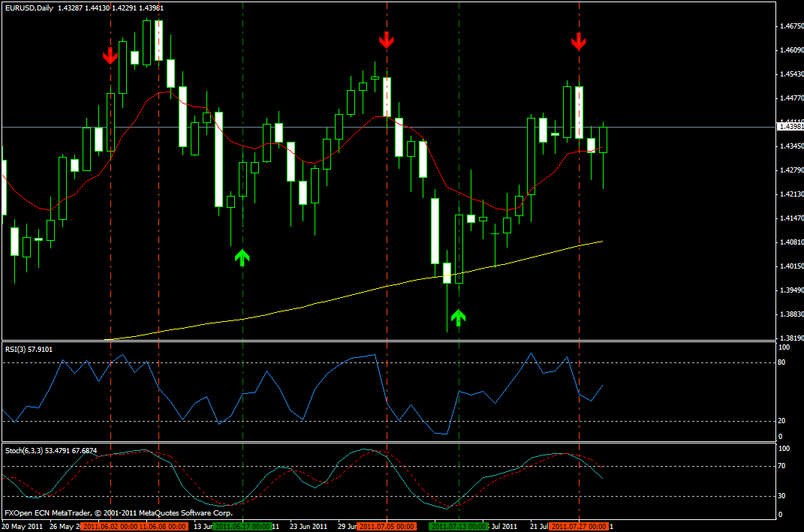Click the 1.46750 price level on the axis
This screenshot has height=532, width=804.
(790, 26)
